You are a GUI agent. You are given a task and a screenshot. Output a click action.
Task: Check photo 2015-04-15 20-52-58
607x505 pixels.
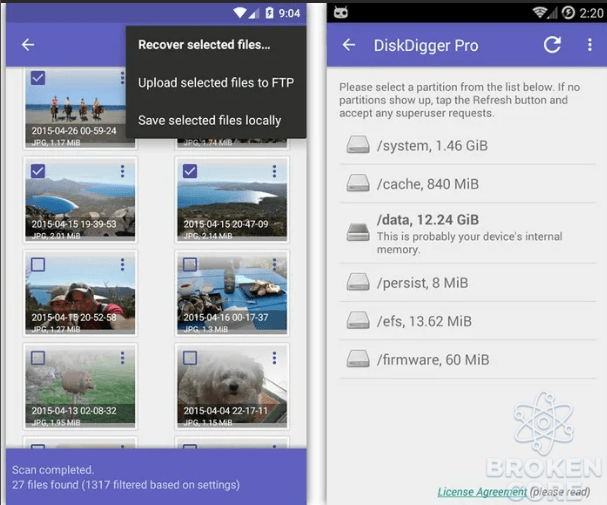(38, 265)
